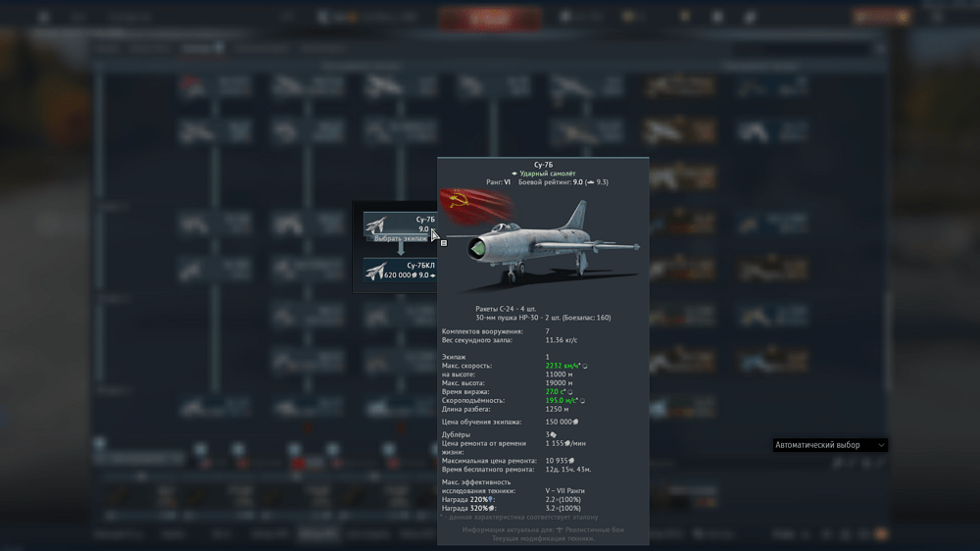Click the Комплектов вооружения value 7
This screenshot has height=551, width=980.
(x=548, y=331)
